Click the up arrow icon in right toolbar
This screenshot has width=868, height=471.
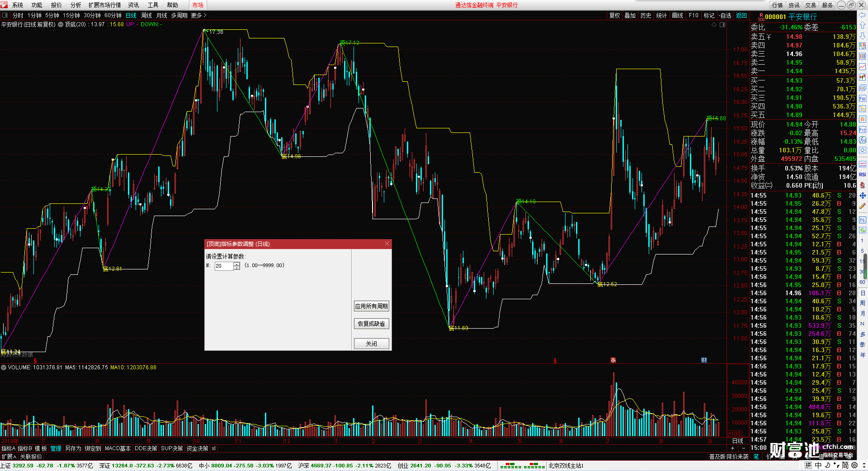[863, 25]
